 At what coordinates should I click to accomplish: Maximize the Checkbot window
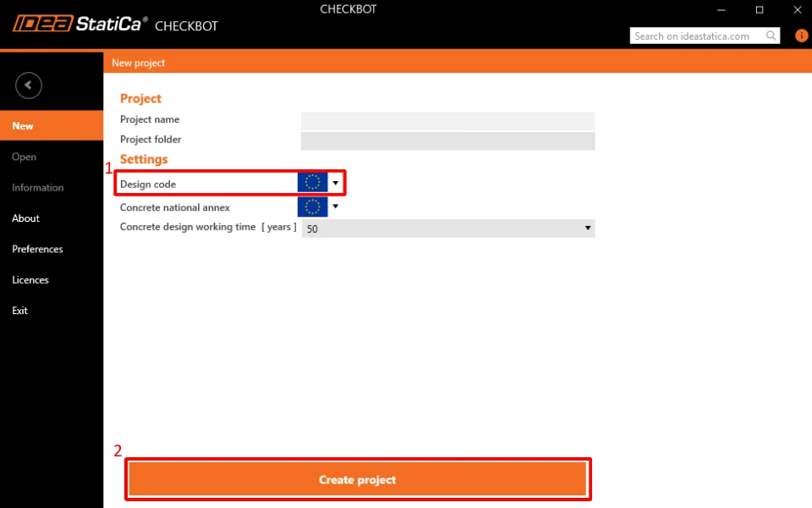click(760, 10)
